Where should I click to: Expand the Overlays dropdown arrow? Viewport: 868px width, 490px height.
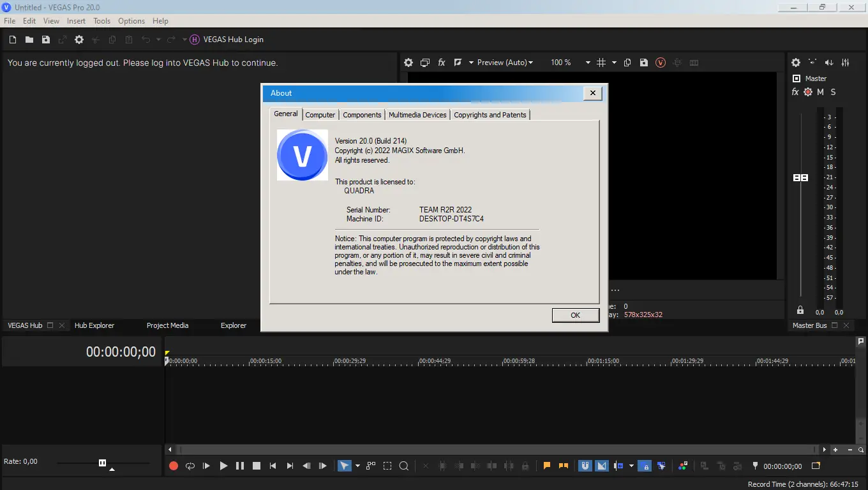click(x=615, y=63)
